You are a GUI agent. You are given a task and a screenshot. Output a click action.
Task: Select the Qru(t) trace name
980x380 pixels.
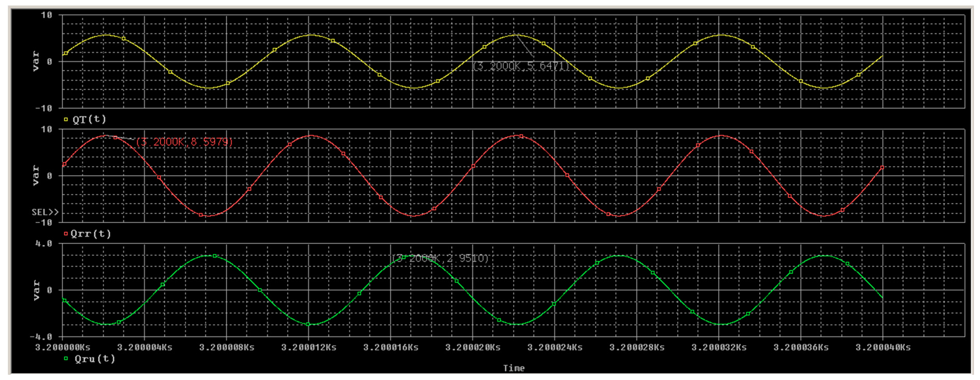[x=95, y=359]
